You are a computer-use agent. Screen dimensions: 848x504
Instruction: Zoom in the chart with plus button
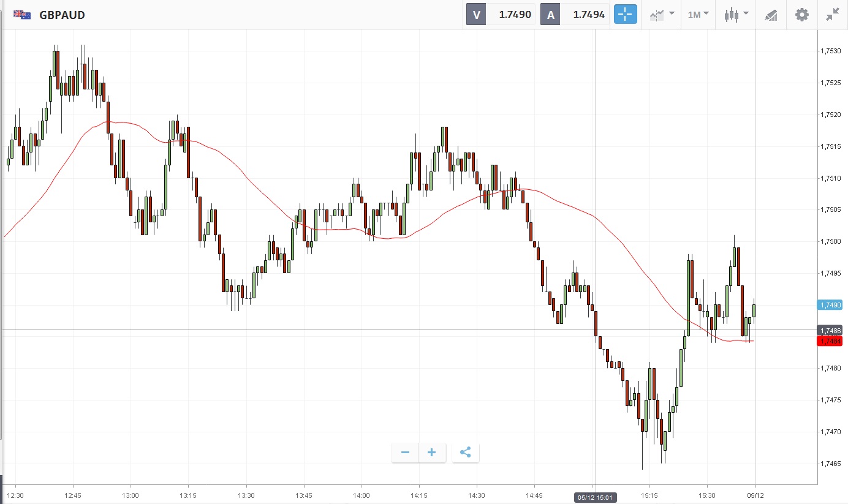[x=432, y=453]
